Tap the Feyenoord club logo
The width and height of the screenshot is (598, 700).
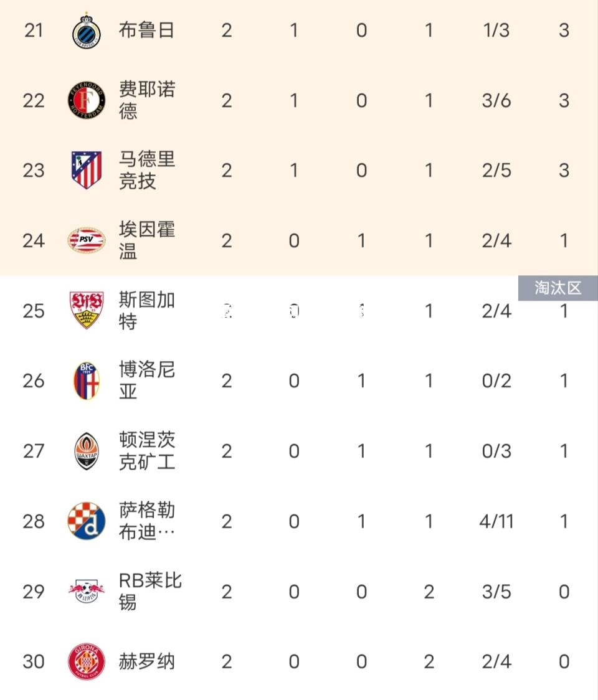pos(87,100)
